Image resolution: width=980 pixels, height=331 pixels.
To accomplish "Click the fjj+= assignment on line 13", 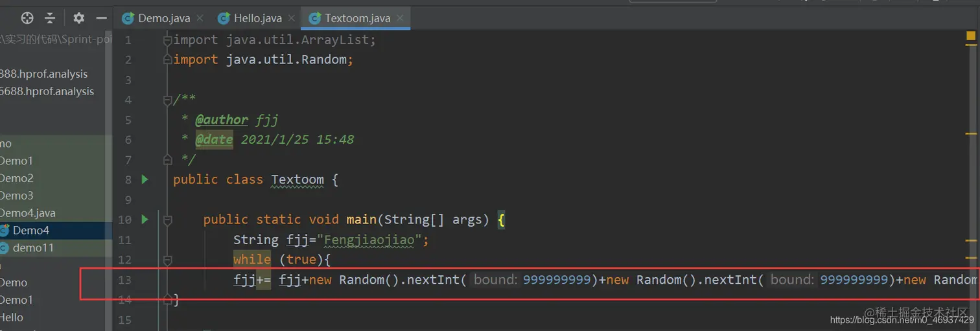I will pyautogui.click(x=252, y=280).
